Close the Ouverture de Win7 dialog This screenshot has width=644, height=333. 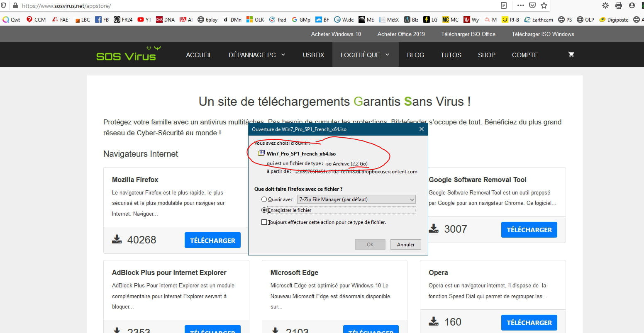tap(422, 129)
